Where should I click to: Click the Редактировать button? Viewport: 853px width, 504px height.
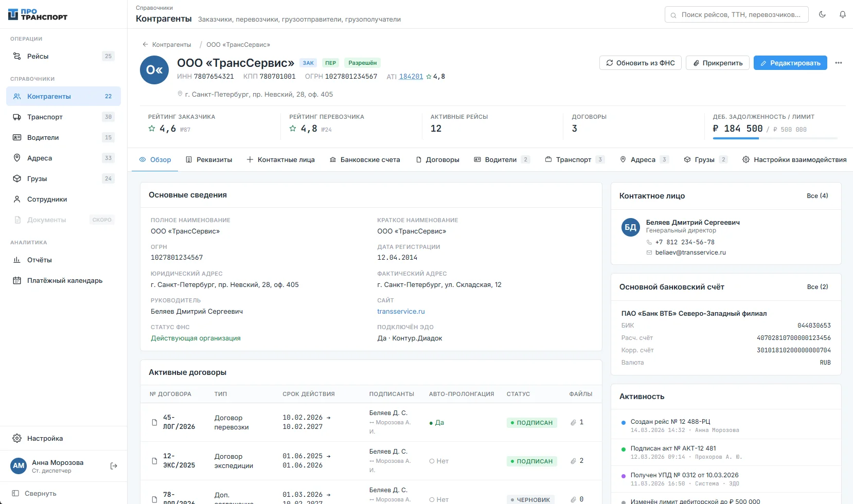pos(790,63)
